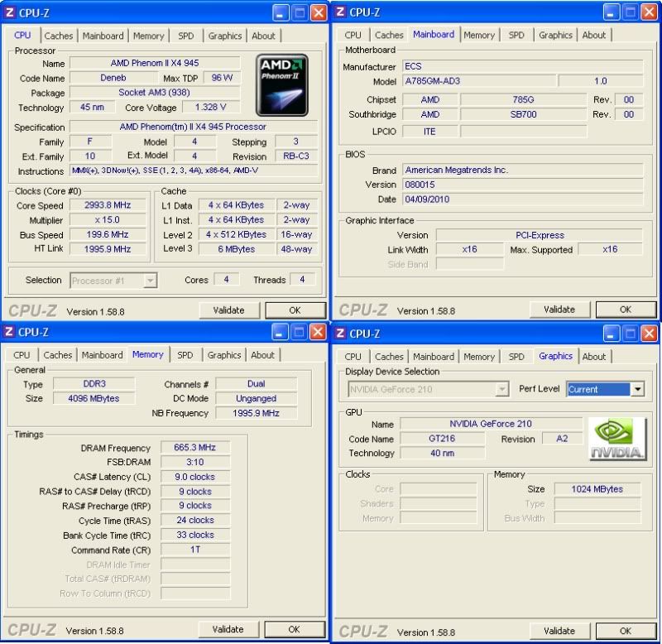The image size is (662, 644).
Task: Click OK in the Memory window
Action: [x=295, y=629]
